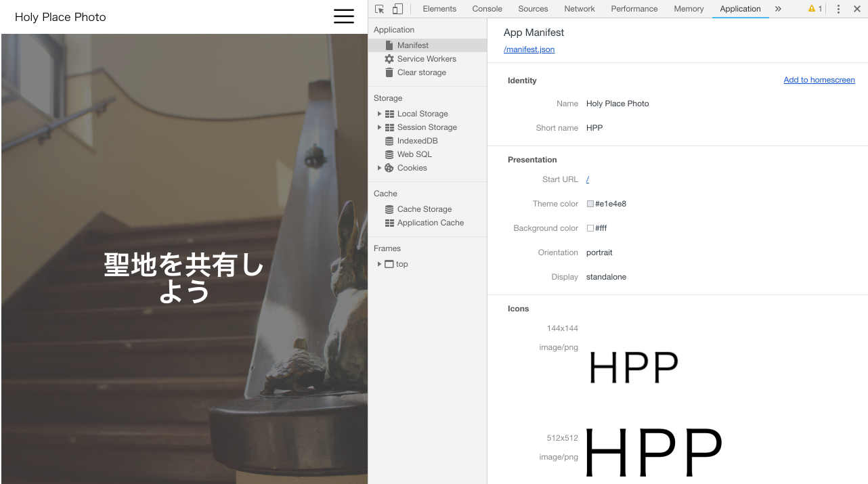Click the Short name value HPP

pyautogui.click(x=594, y=128)
